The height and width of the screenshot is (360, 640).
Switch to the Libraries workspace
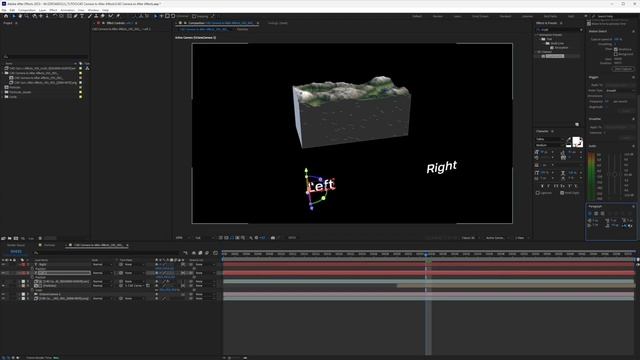pyautogui.click(x=527, y=16)
